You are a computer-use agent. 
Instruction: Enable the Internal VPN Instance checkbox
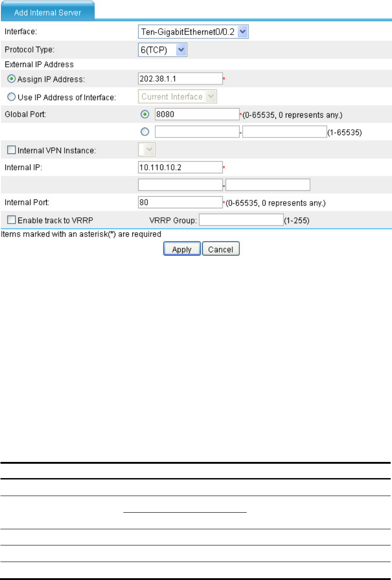pos(12,150)
